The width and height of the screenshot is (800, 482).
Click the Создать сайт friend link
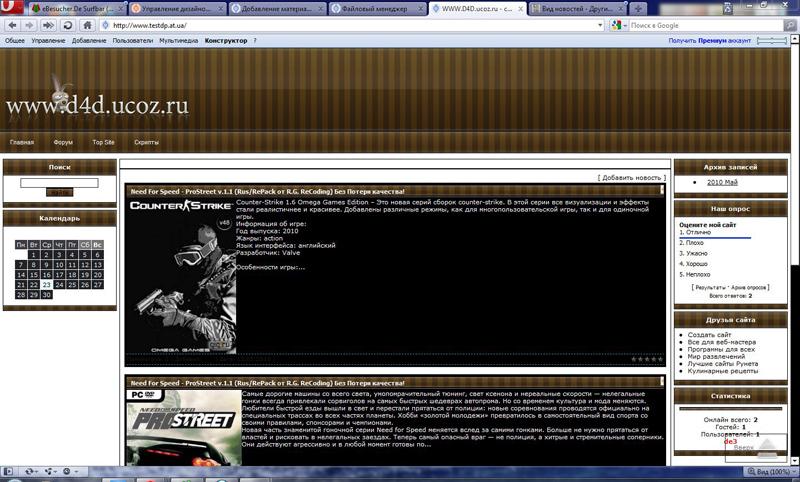pos(709,335)
